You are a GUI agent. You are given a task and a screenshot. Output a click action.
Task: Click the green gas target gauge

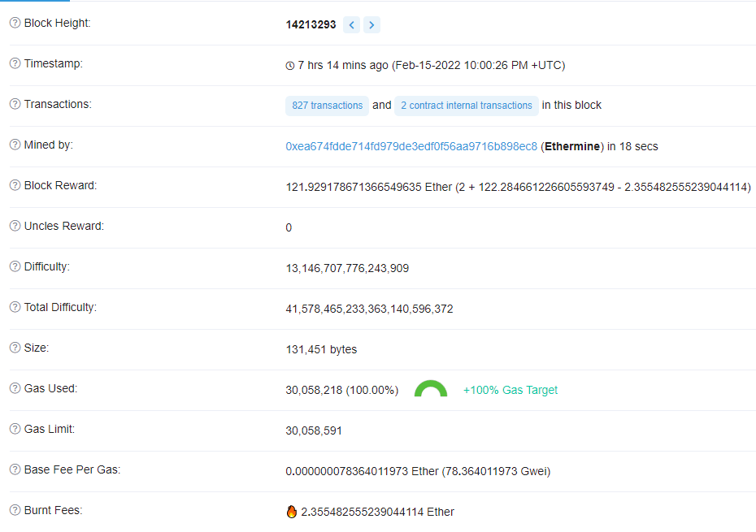[431, 388]
